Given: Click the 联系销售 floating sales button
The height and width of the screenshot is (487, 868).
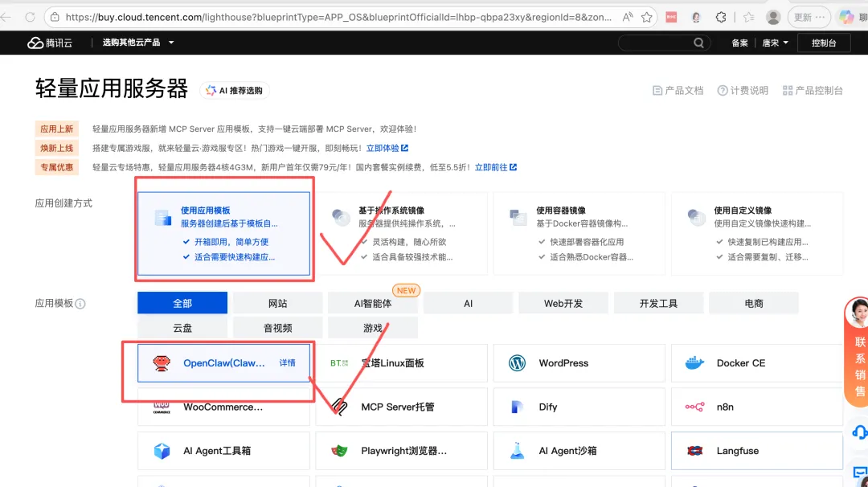Looking at the screenshot, I should pos(858,352).
